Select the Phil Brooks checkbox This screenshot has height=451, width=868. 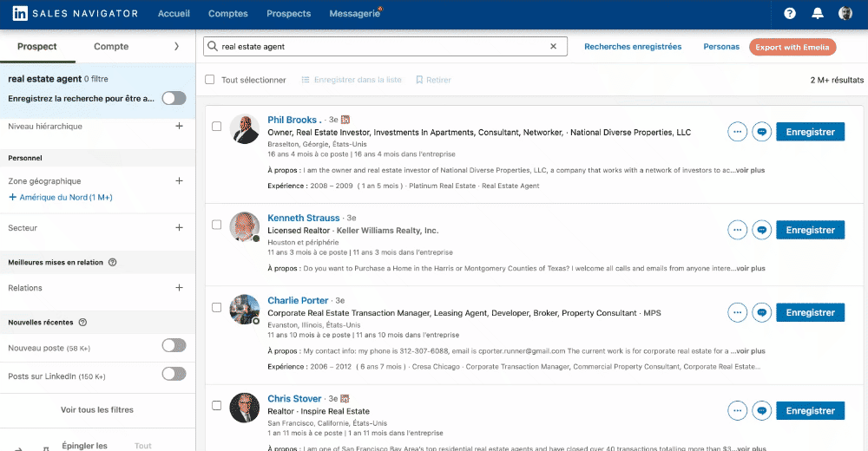point(216,126)
